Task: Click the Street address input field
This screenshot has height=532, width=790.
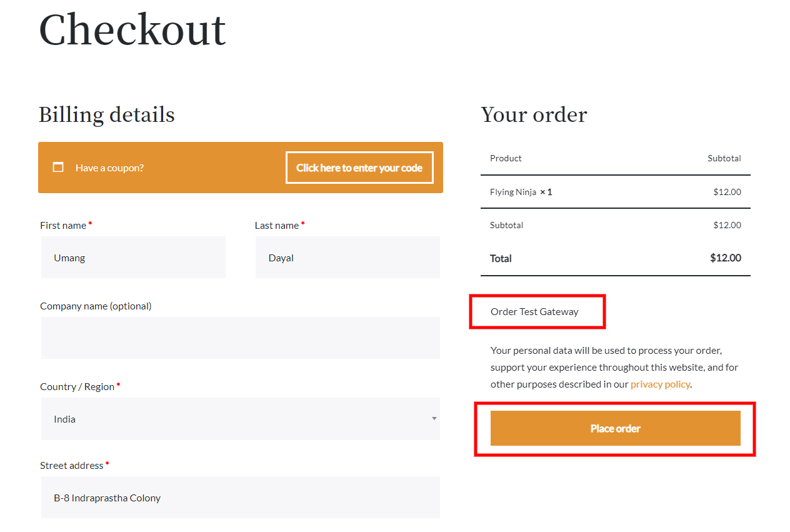Action: tap(240, 498)
